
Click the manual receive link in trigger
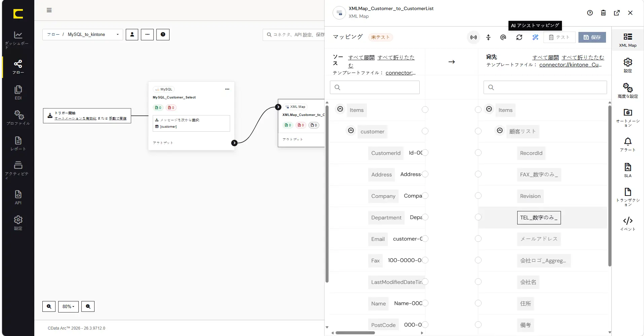click(x=118, y=119)
